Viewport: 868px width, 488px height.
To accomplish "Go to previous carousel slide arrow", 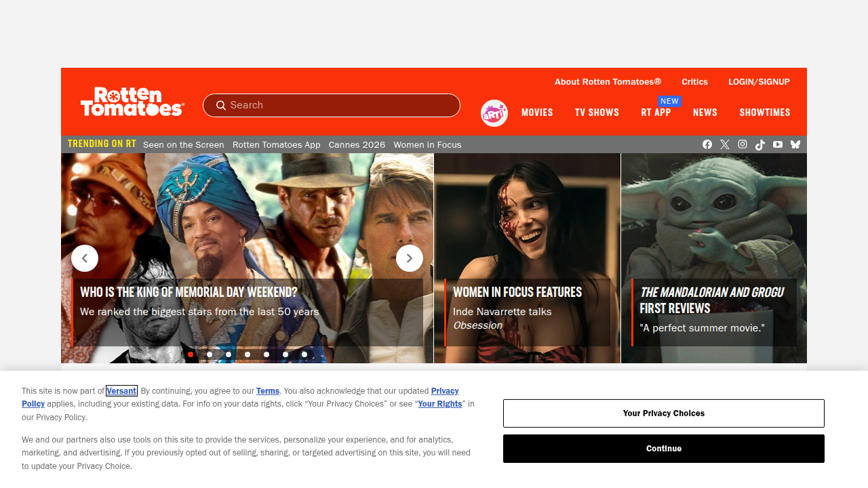I will click(x=85, y=258).
